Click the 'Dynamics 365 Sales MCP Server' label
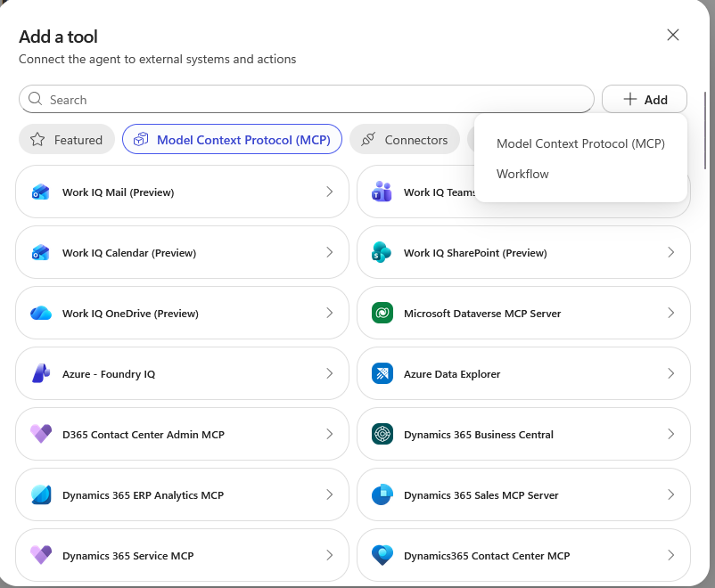The image size is (715, 588). pyautogui.click(x=481, y=495)
